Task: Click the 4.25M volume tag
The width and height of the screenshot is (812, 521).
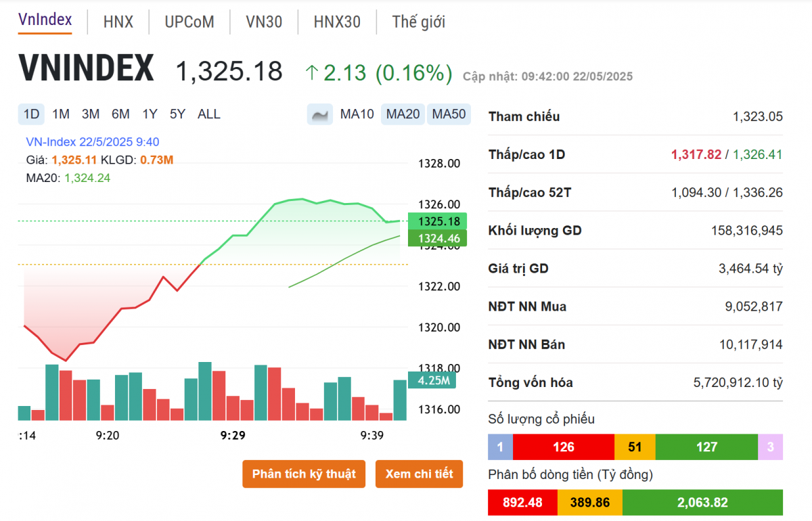Action: pos(432,380)
